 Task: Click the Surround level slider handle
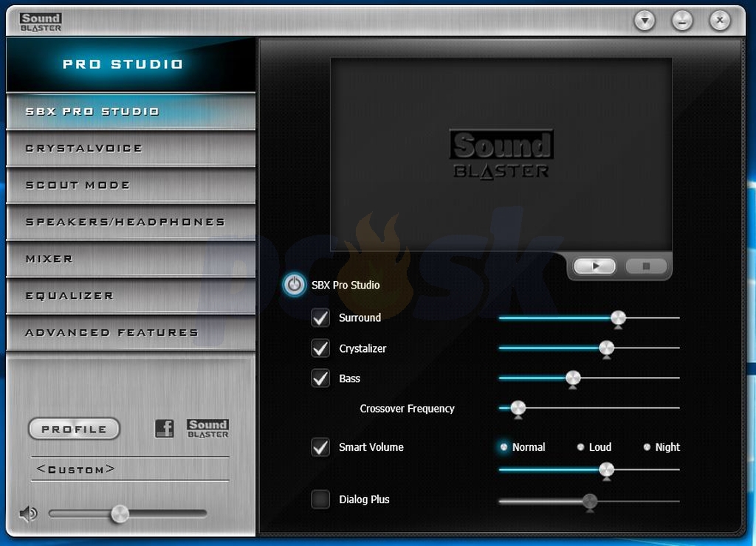click(x=618, y=319)
